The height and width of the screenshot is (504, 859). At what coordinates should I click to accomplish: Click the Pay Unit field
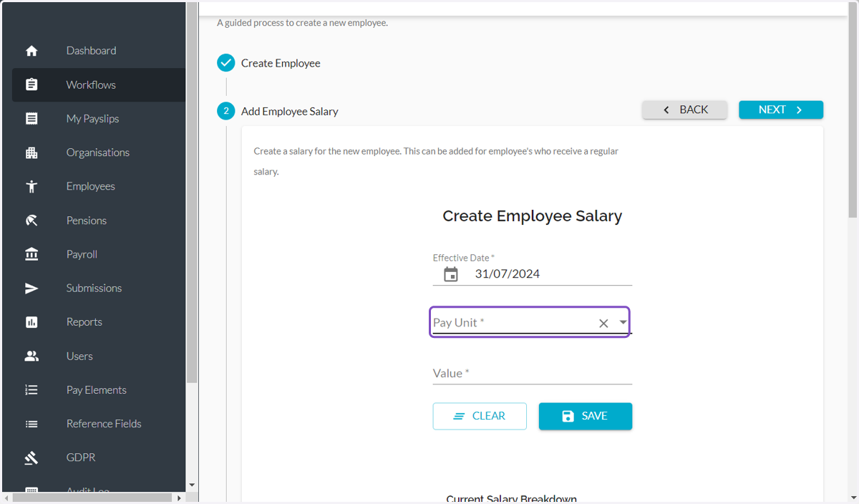tap(530, 322)
